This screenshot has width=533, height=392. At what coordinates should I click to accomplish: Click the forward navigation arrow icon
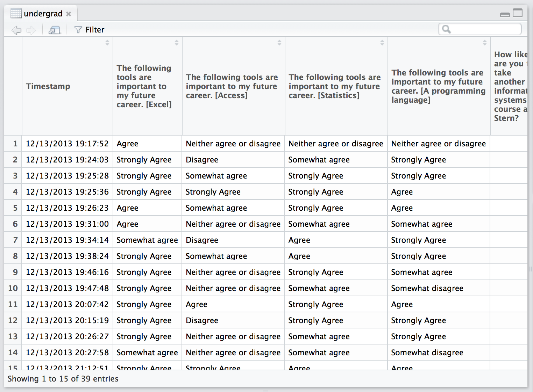tap(31, 30)
